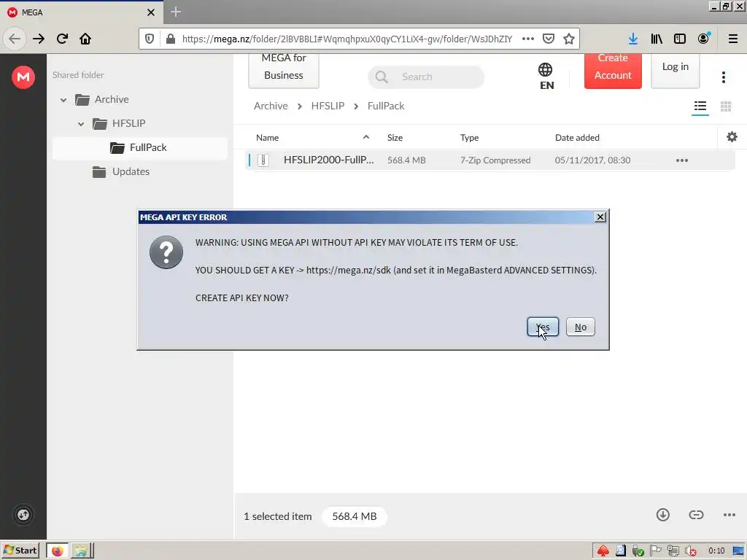View site security padlock info

point(171,39)
